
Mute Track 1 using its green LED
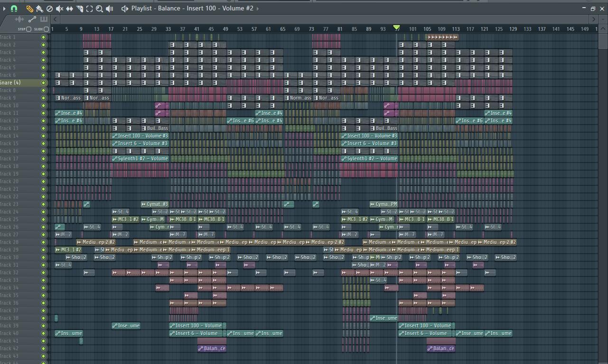[44, 37]
